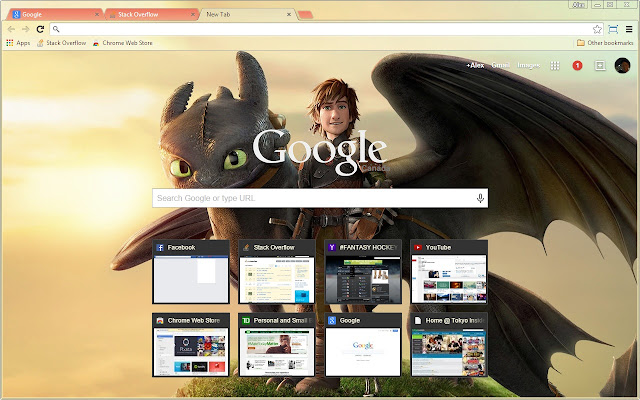Image resolution: width=640 pixels, height=400 pixels.
Task: Open the Google apps grid
Action: [555, 65]
